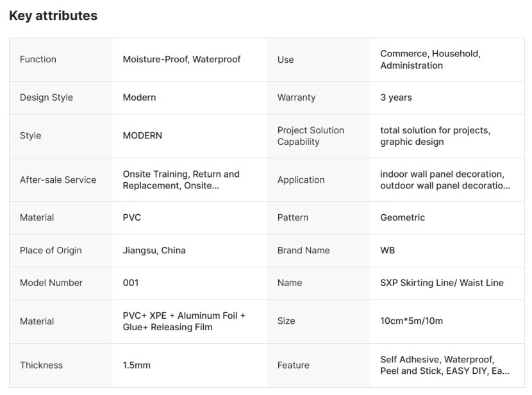
Task: Select the model number 001
Action: click(x=131, y=283)
